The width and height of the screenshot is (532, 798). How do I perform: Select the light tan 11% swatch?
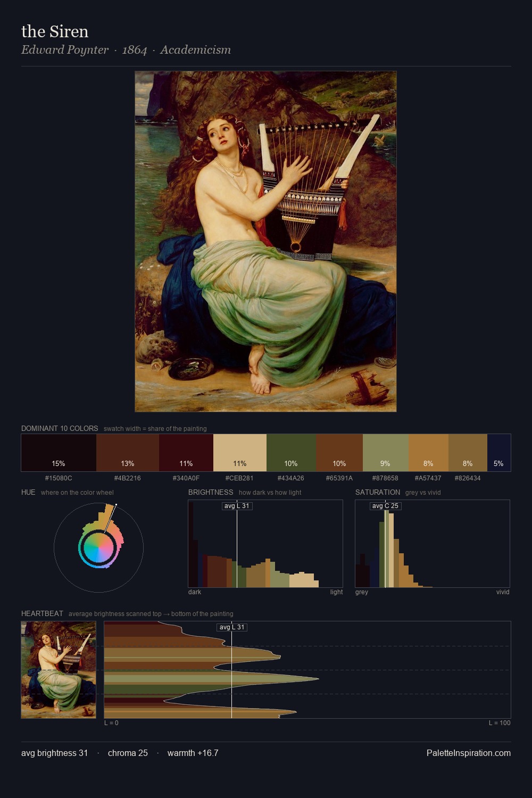[240, 453]
